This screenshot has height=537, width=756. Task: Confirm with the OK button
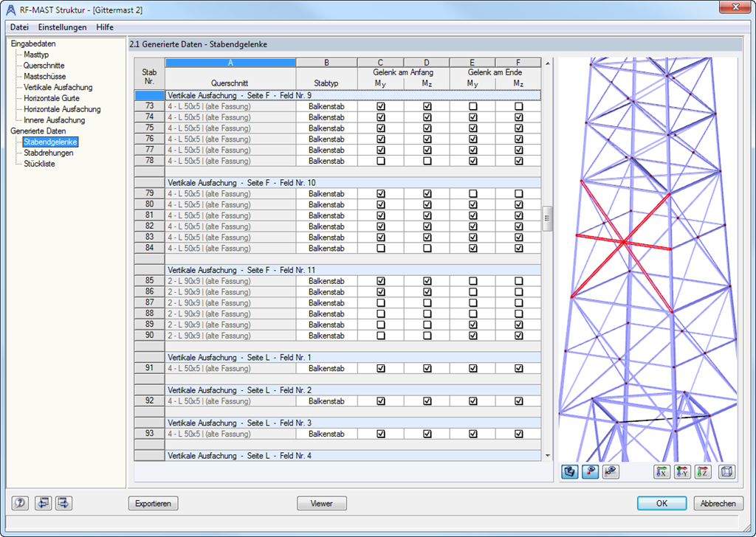click(662, 503)
